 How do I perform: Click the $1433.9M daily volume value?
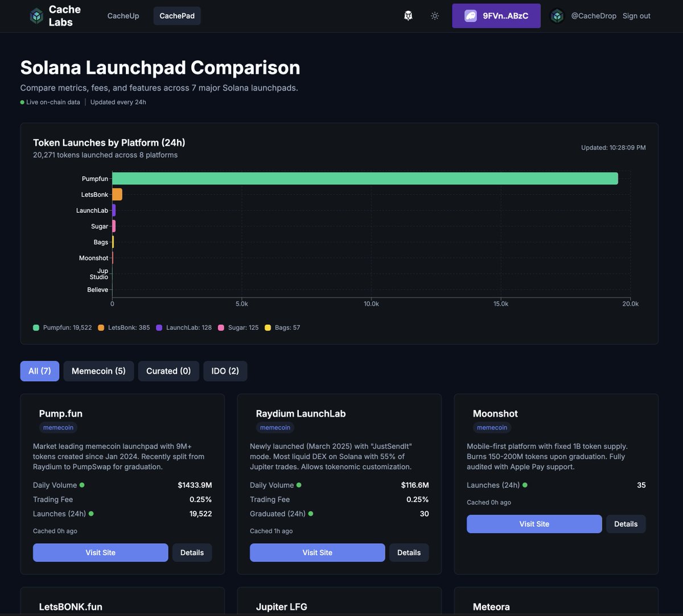tap(195, 485)
